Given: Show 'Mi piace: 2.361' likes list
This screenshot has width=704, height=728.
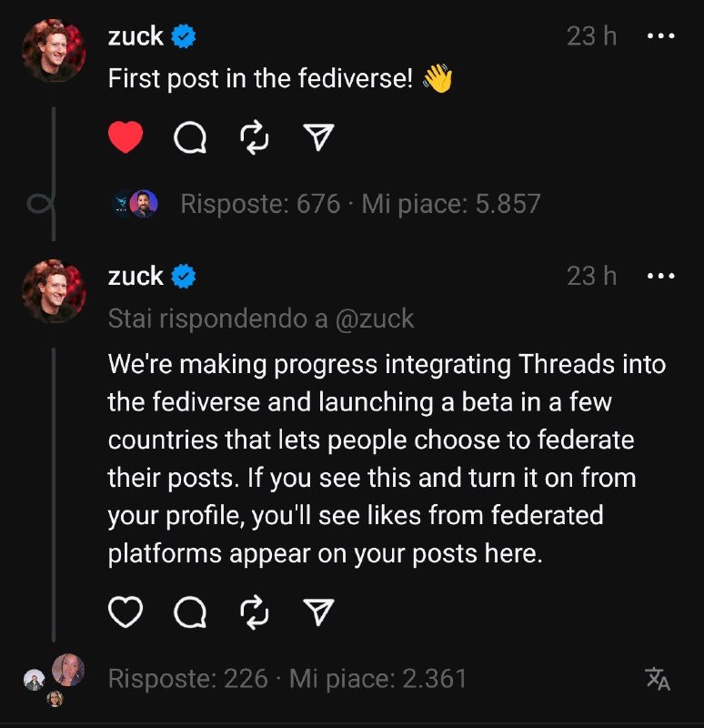Looking at the screenshot, I should tap(377, 679).
